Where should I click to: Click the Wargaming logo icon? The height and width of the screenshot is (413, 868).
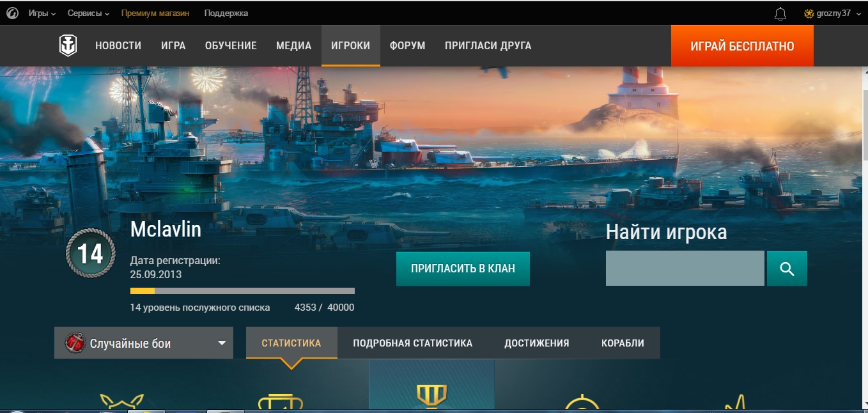click(12, 13)
